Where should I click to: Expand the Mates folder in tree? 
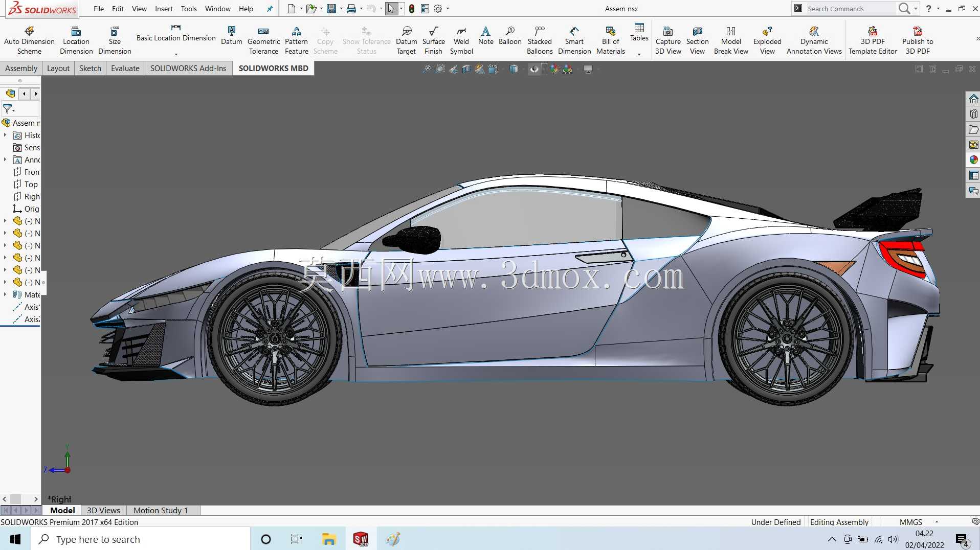point(5,294)
